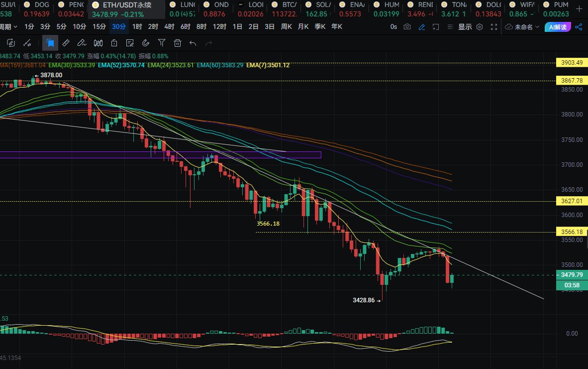
Task: Switch to the 1日 timeframe
Action: pyautogui.click(x=237, y=27)
